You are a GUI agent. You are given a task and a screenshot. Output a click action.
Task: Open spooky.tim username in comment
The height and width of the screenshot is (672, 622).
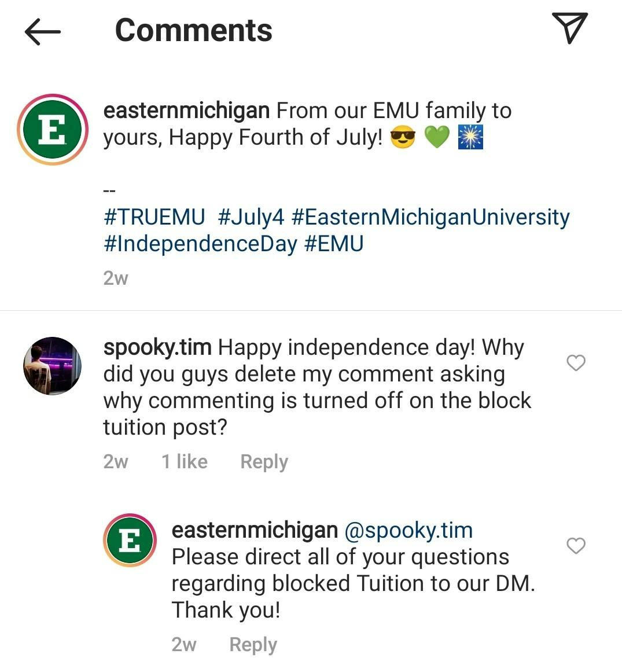click(x=157, y=347)
